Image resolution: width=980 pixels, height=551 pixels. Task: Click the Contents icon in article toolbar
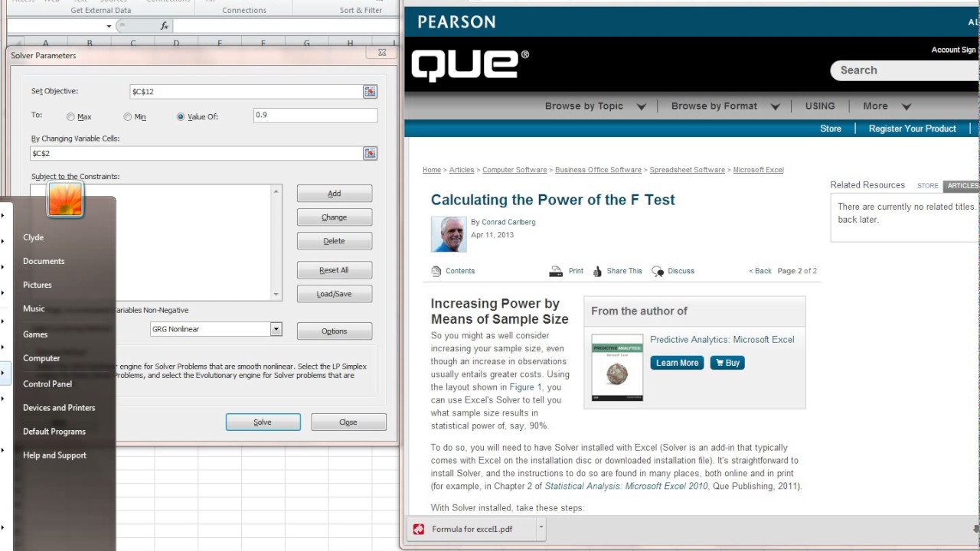pos(436,271)
